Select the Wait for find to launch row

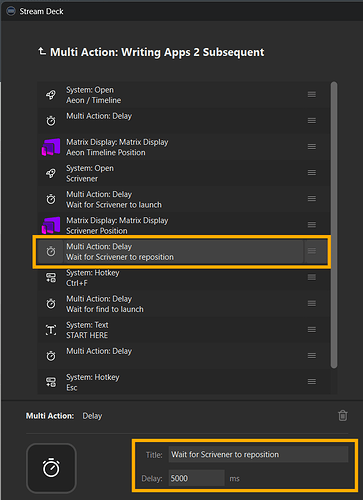click(x=184, y=304)
